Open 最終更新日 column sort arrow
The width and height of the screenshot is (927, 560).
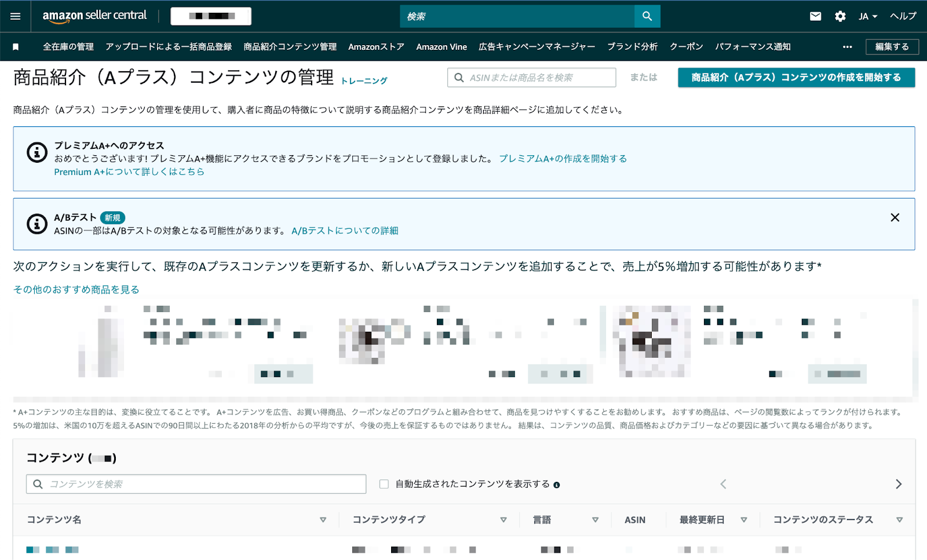[x=744, y=520]
